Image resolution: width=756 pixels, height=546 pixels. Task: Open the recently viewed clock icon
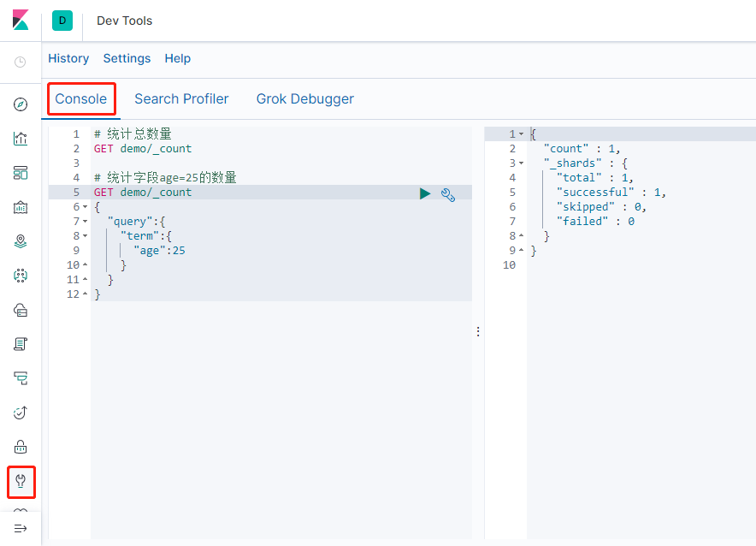click(x=21, y=62)
